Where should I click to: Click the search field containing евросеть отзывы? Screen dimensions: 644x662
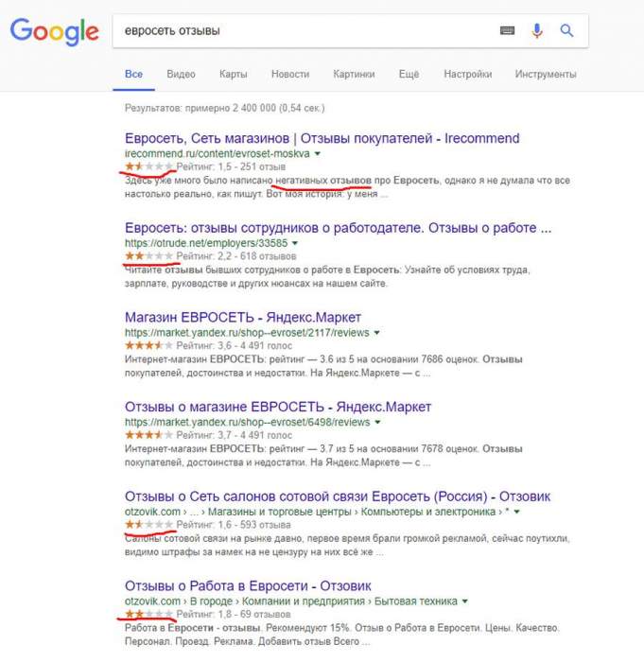coord(303,31)
